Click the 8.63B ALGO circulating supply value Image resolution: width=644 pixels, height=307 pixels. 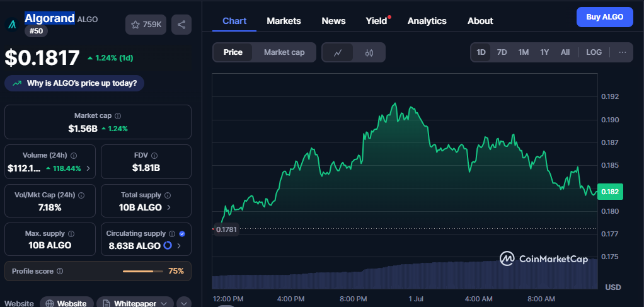tap(134, 246)
